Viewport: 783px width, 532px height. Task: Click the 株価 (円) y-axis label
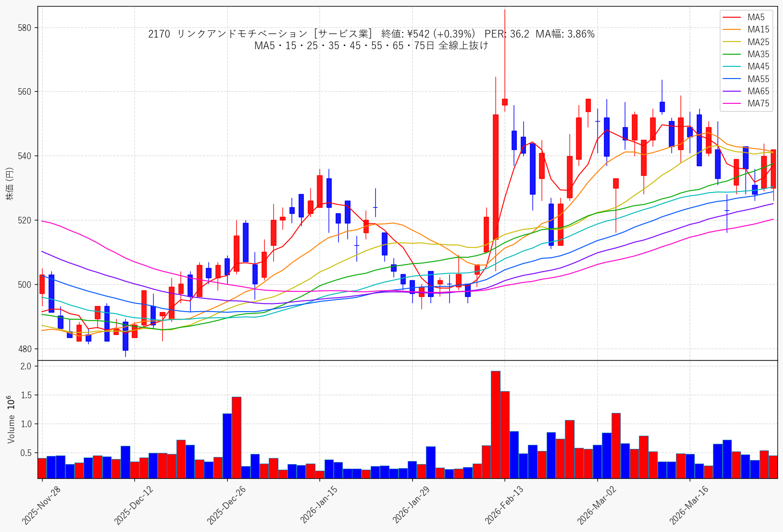pos(10,183)
